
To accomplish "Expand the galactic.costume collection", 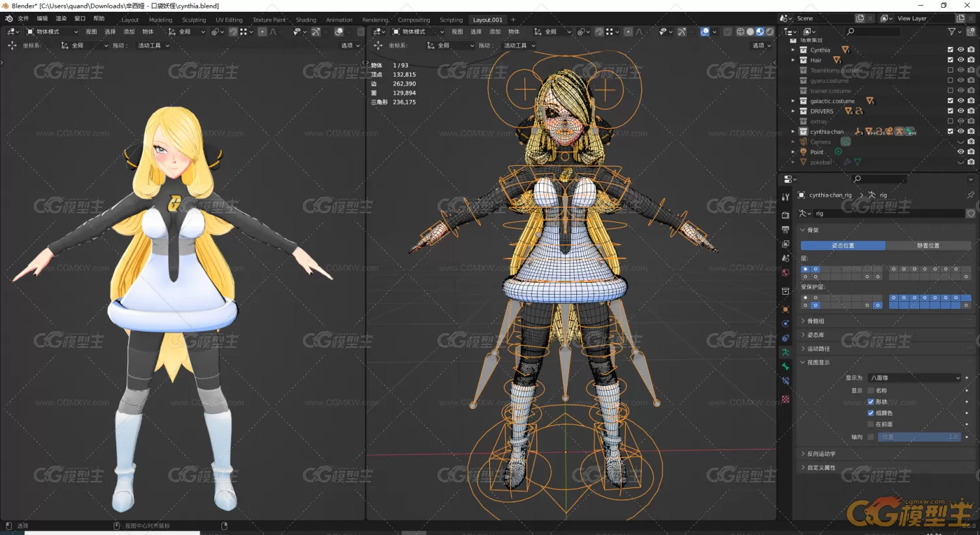I will coord(793,101).
